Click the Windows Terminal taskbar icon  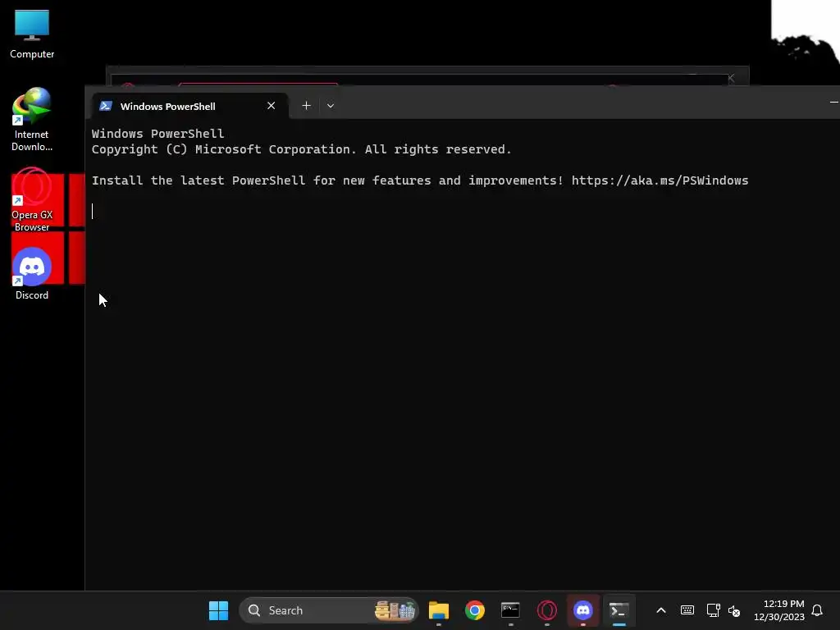(x=619, y=610)
